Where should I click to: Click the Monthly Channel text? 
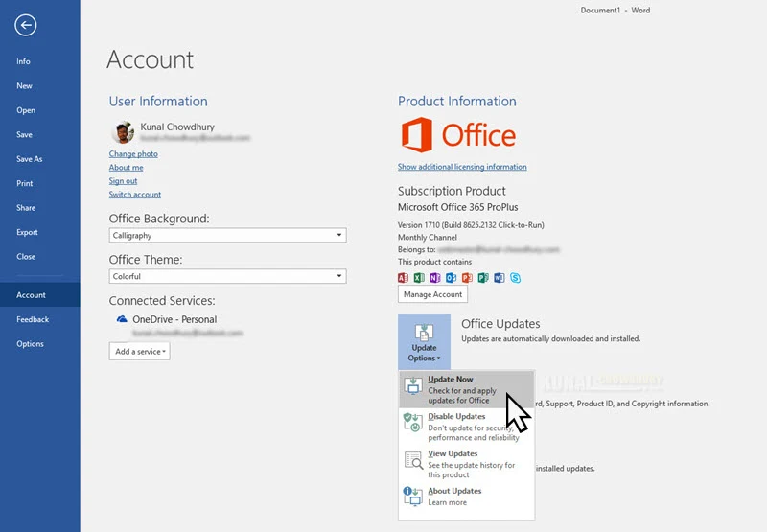(428, 237)
